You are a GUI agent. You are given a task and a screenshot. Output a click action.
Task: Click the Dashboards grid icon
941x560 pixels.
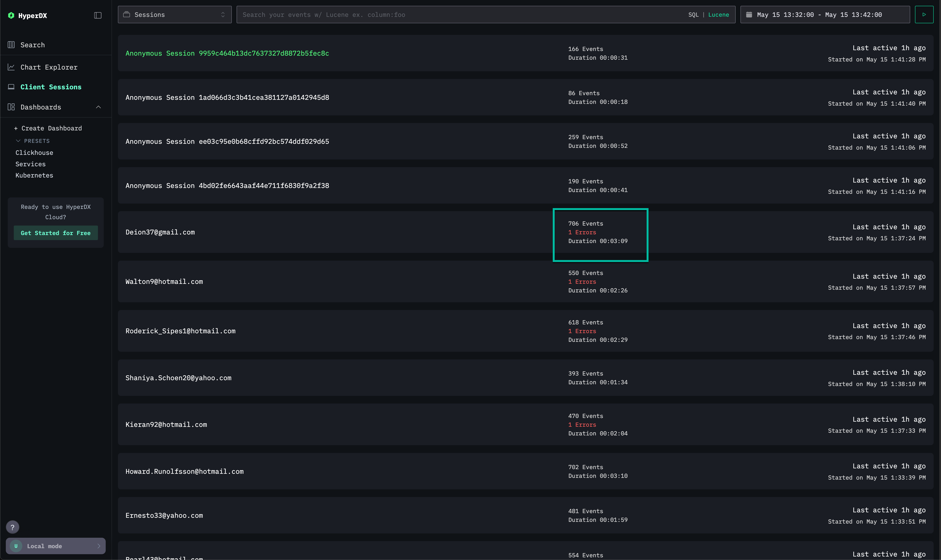[11, 107]
